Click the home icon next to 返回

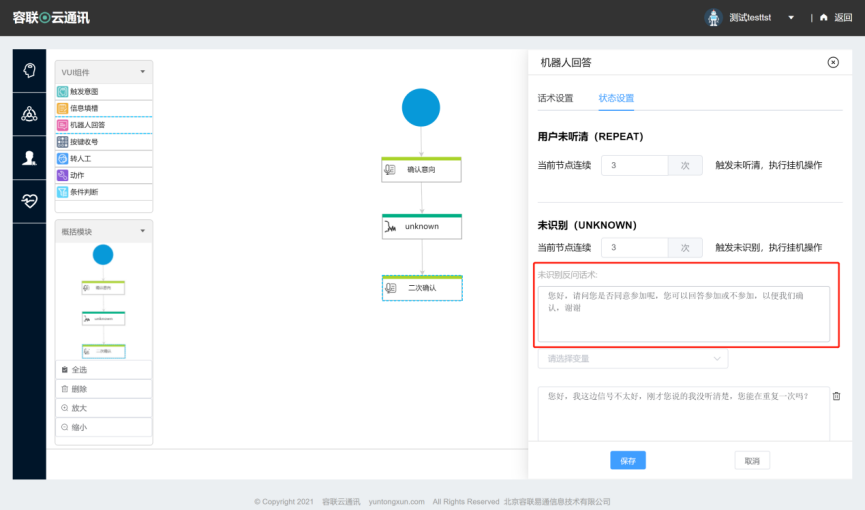click(x=824, y=18)
